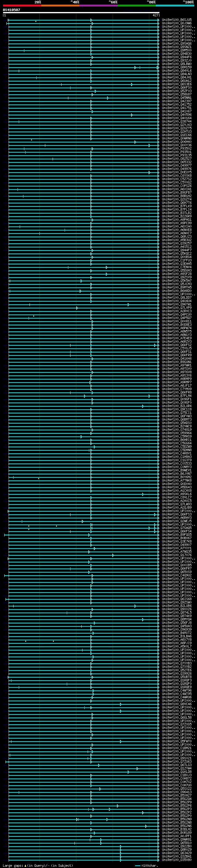Select the UniRef100_Q84LN3 label
The image size is (197, 868).
177,74
